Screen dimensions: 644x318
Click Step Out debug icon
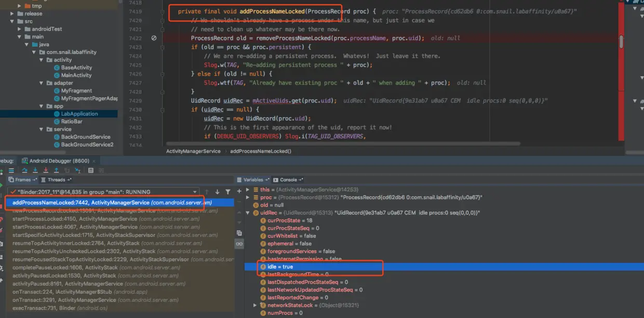click(56, 170)
